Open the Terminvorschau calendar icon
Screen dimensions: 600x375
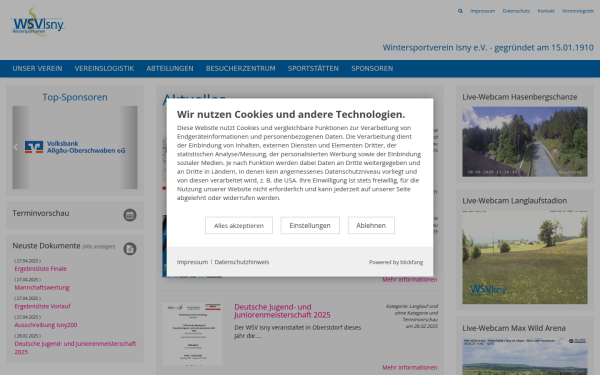[x=130, y=215]
